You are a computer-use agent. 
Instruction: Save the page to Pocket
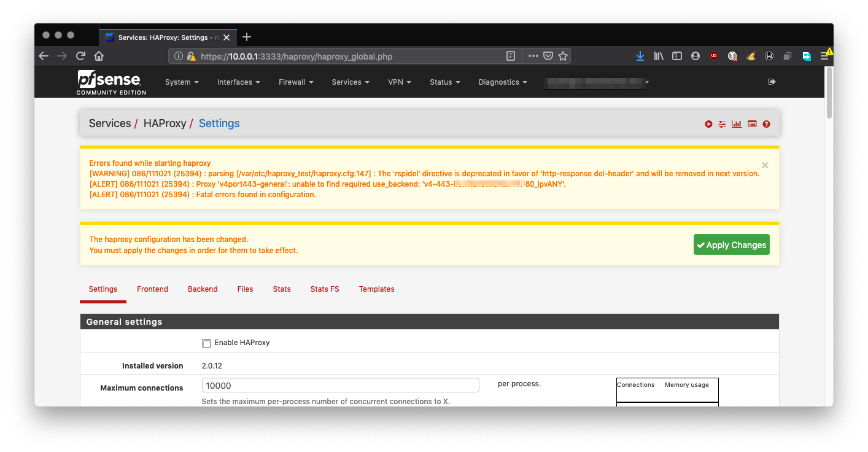(548, 56)
